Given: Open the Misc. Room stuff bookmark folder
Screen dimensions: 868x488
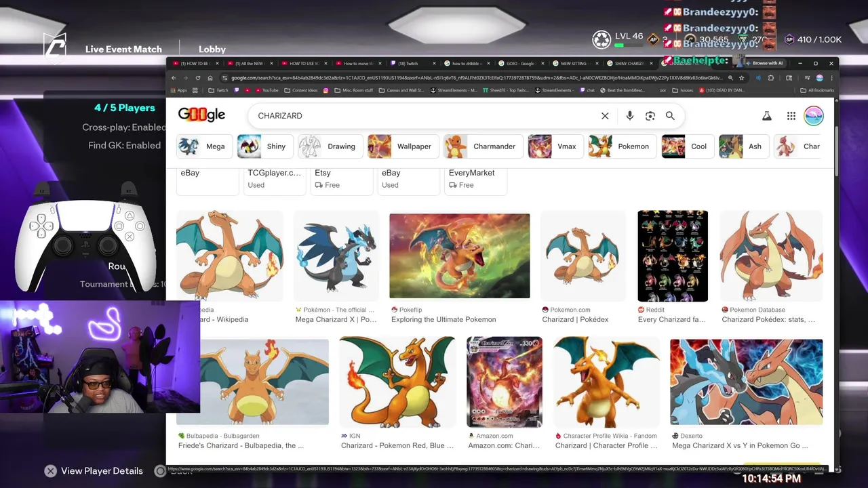Looking at the screenshot, I should tap(353, 90).
